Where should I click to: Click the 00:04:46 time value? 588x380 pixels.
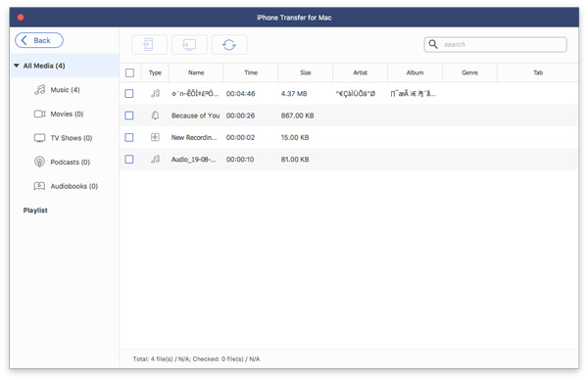[240, 94]
